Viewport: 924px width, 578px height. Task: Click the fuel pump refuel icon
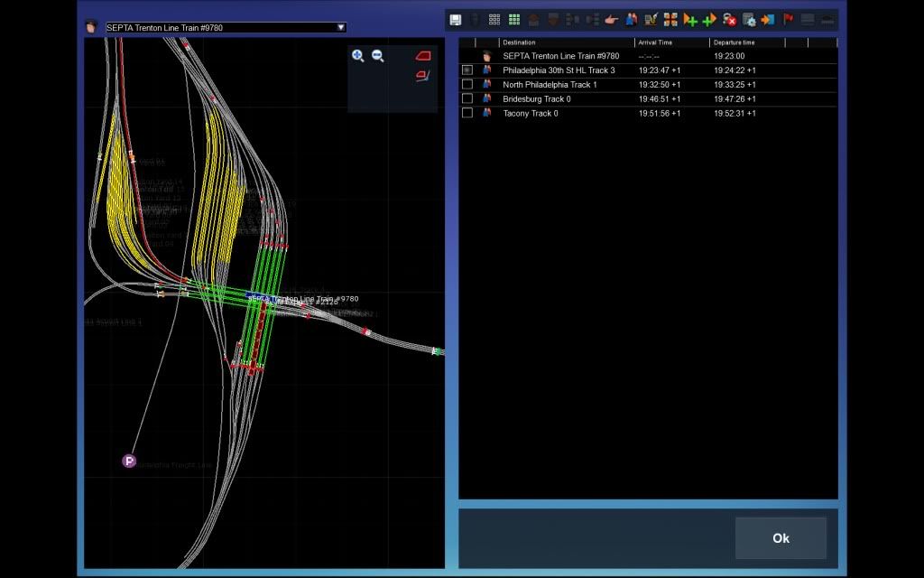coord(651,20)
